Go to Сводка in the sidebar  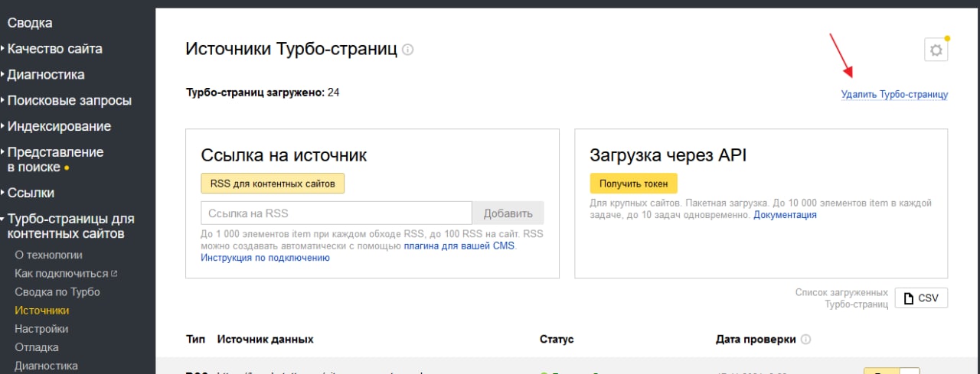[30, 23]
